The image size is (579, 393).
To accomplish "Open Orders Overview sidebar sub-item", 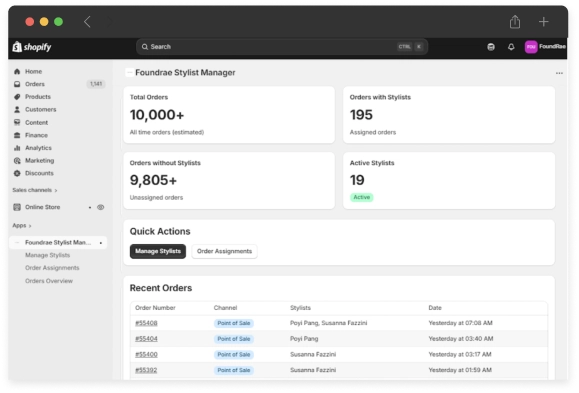I will (49, 281).
